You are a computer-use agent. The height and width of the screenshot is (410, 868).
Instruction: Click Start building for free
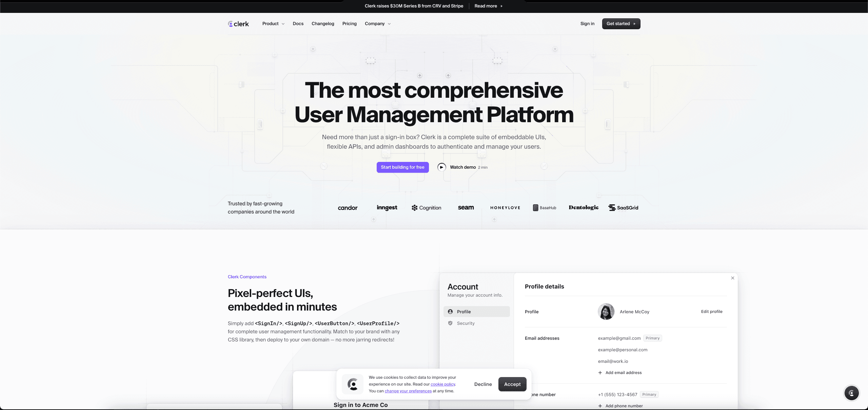pos(402,167)
